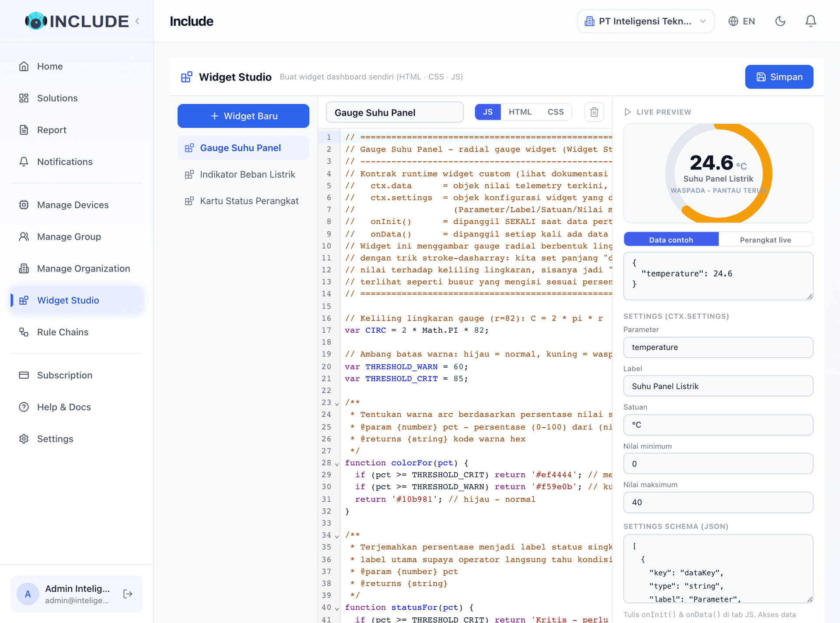Select Widget Studio in the sidebar
The image size is (840, 623).
click(x=77, y=300)
